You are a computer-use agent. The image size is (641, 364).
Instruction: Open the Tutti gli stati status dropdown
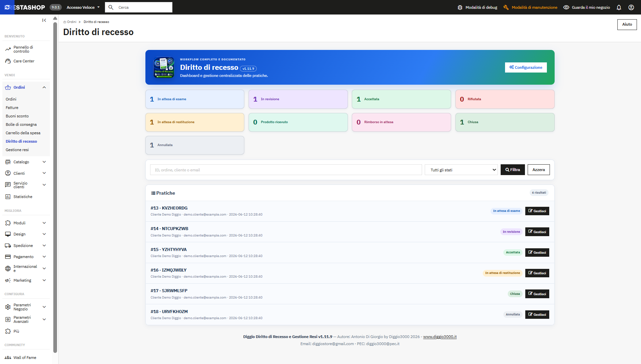[461, 170]
